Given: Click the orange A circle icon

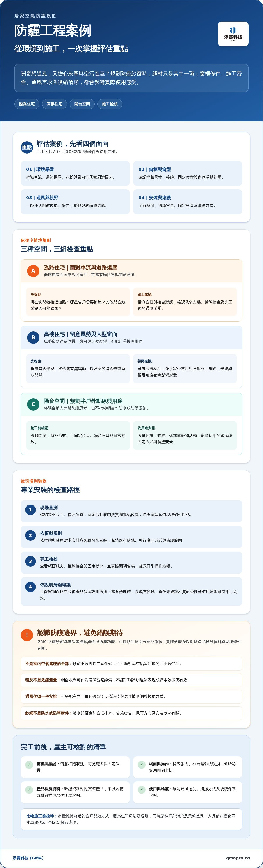Looking at the screenshot, I should (33, 271).
